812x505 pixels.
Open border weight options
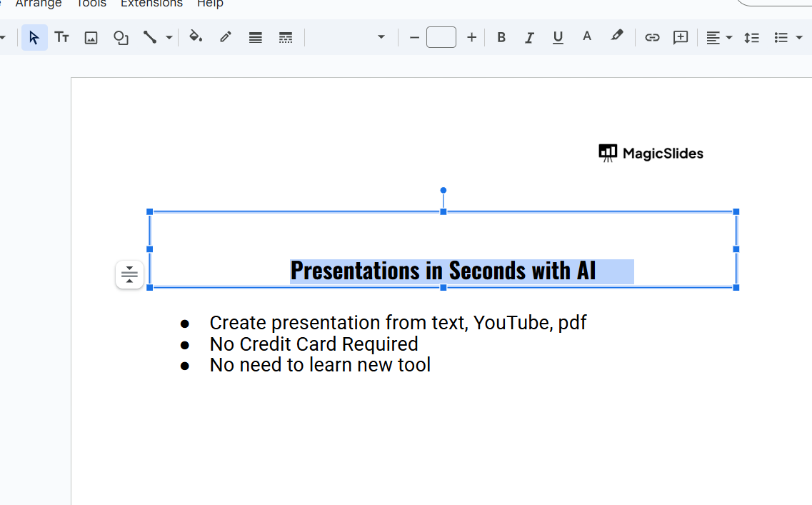click(x=256, y=38)
